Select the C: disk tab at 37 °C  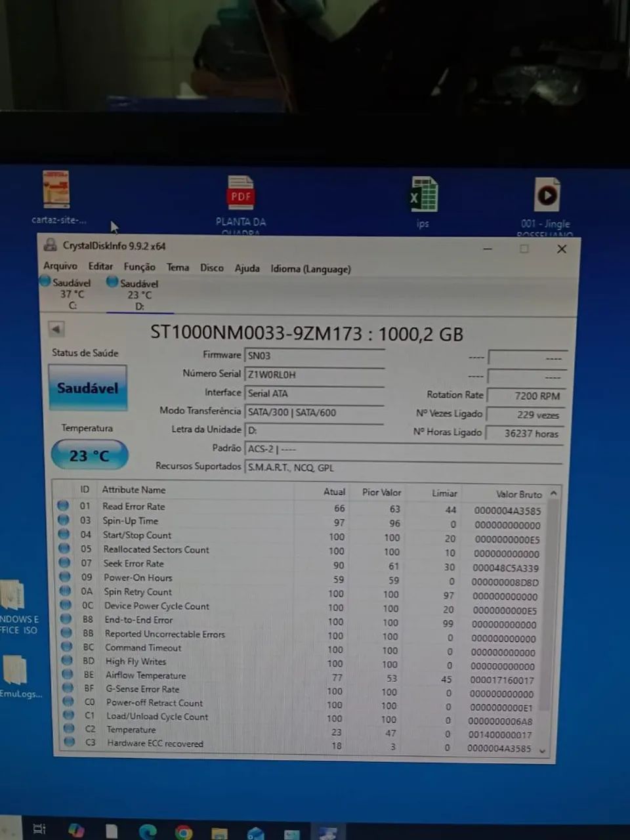(68, 293)
